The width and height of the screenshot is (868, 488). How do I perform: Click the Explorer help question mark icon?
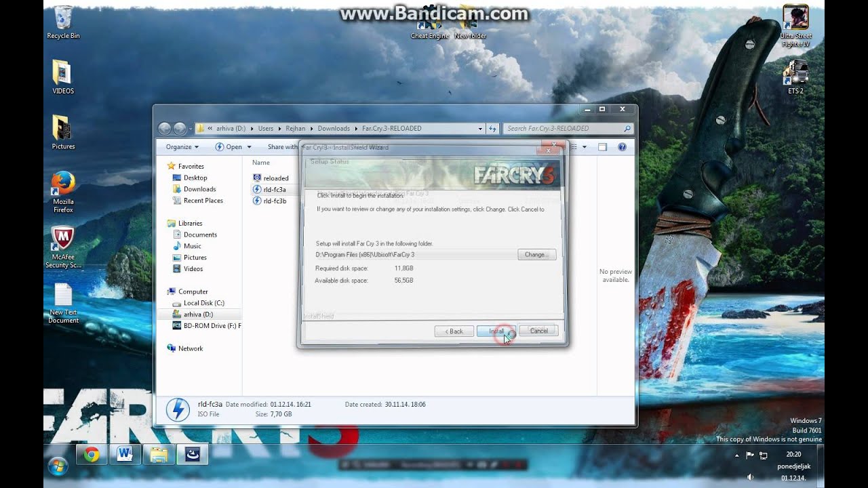[622, 146]
